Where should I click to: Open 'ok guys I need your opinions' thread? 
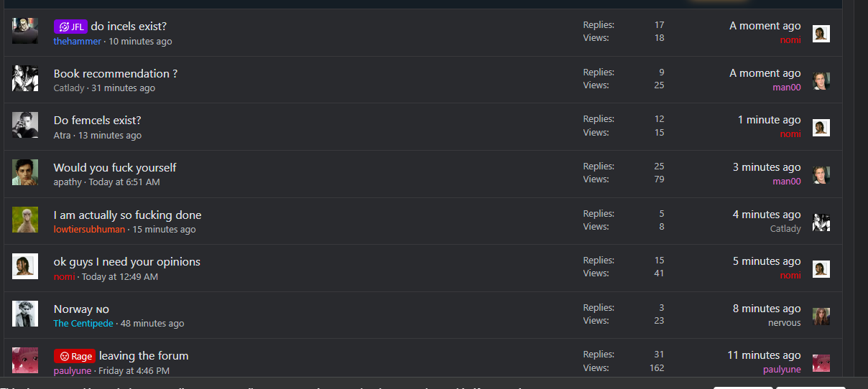coord(126,262)
